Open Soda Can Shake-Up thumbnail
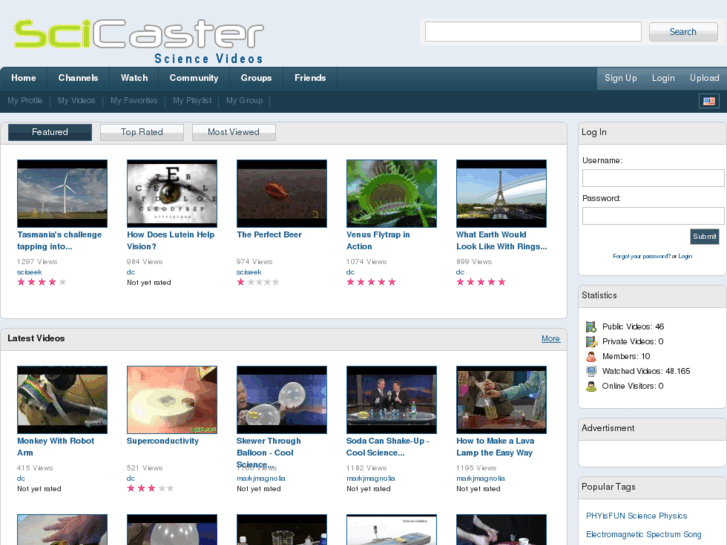This screenshot has height=545, width=727. tap(391, 400)
